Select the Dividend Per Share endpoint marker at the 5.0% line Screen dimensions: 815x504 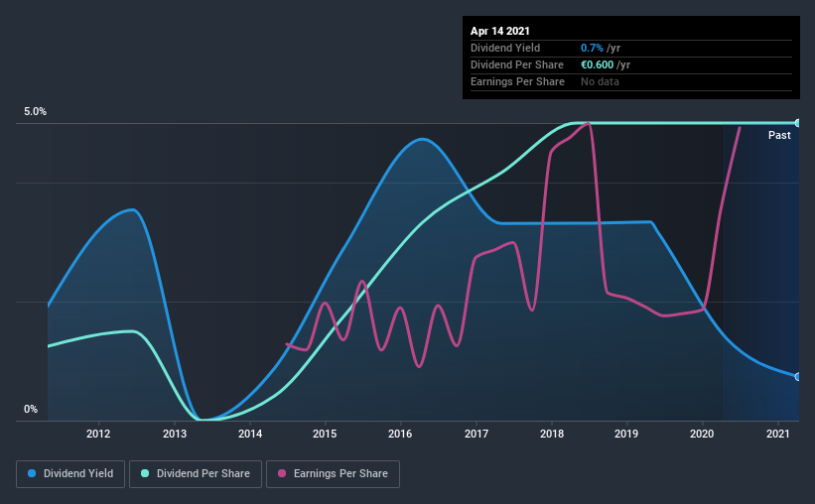click(x=797, y=123)
